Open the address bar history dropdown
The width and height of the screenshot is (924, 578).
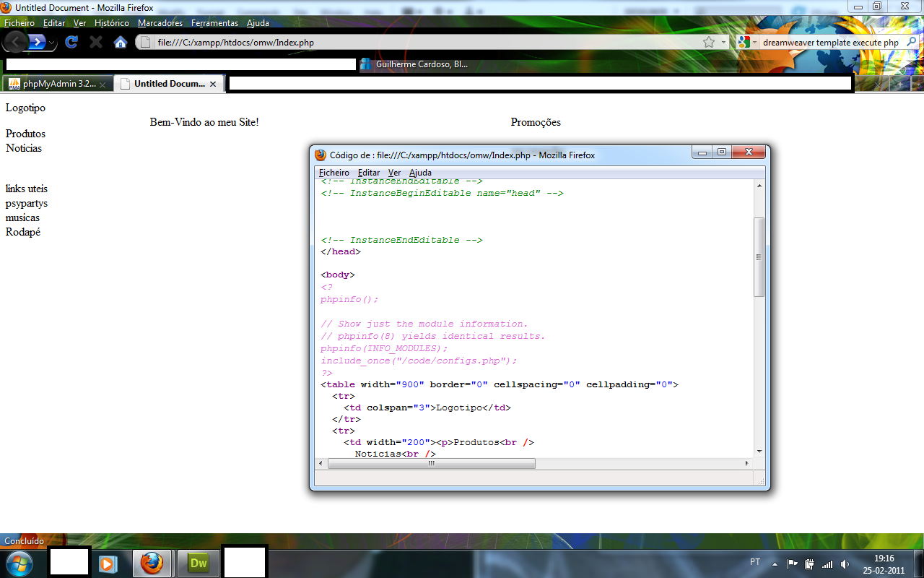[724, 43]
